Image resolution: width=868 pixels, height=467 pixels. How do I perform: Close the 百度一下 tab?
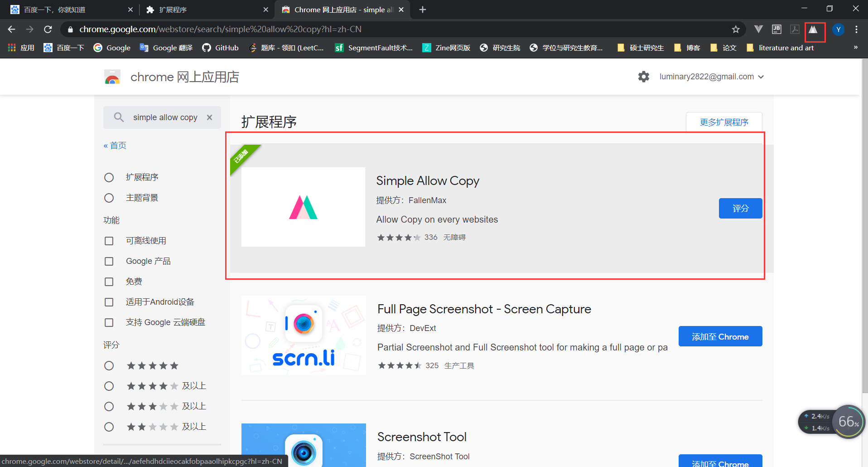130,10
